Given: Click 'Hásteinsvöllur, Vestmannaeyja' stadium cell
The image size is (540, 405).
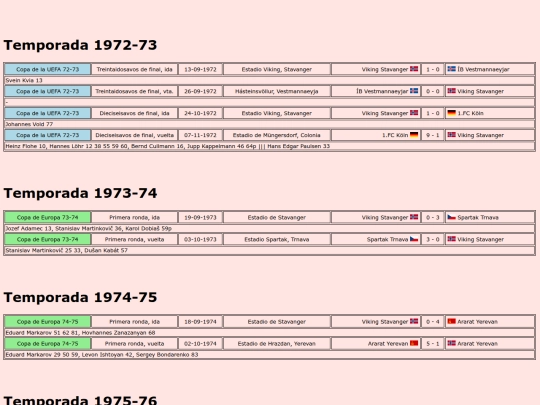Looking at the screenshot, I should [277, 91].
